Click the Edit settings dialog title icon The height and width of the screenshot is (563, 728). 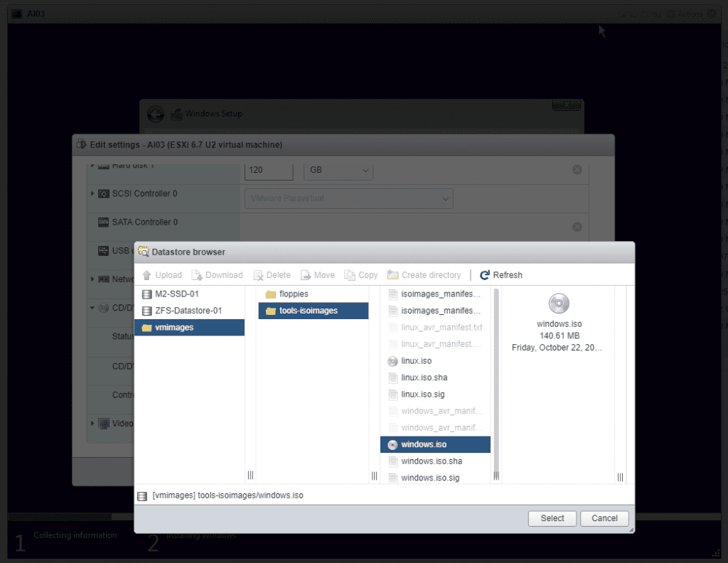(82, 144)
